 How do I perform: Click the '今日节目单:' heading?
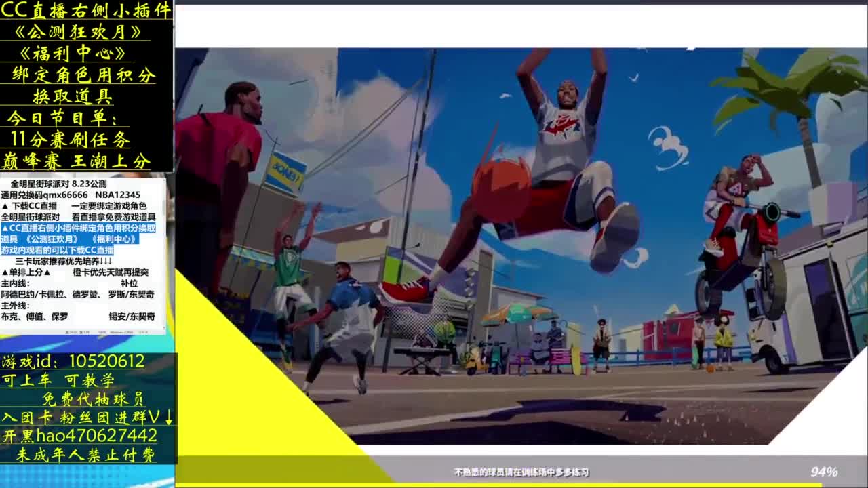coord(63,118)
